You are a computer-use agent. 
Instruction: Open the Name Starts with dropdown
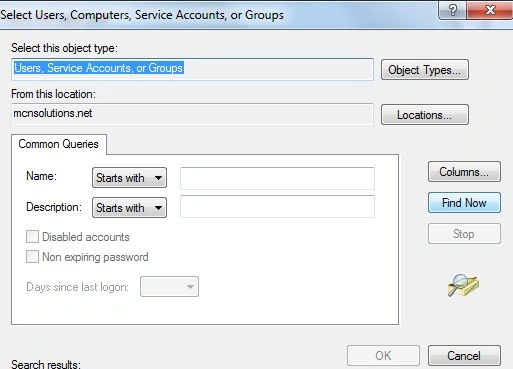pos(129,178)
